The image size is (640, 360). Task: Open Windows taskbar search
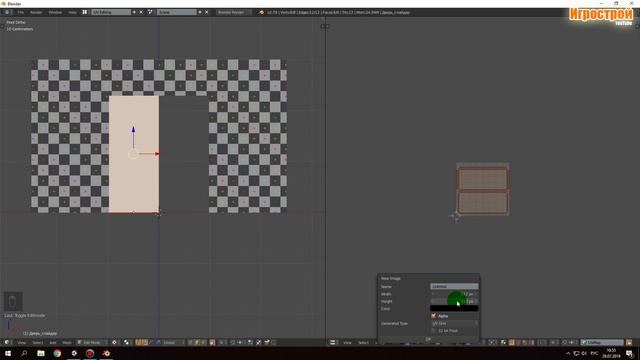click(24, 353)
